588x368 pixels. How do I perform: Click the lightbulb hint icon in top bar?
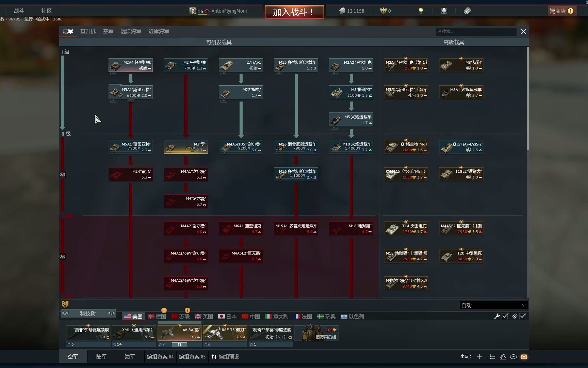tap(421, 11)
